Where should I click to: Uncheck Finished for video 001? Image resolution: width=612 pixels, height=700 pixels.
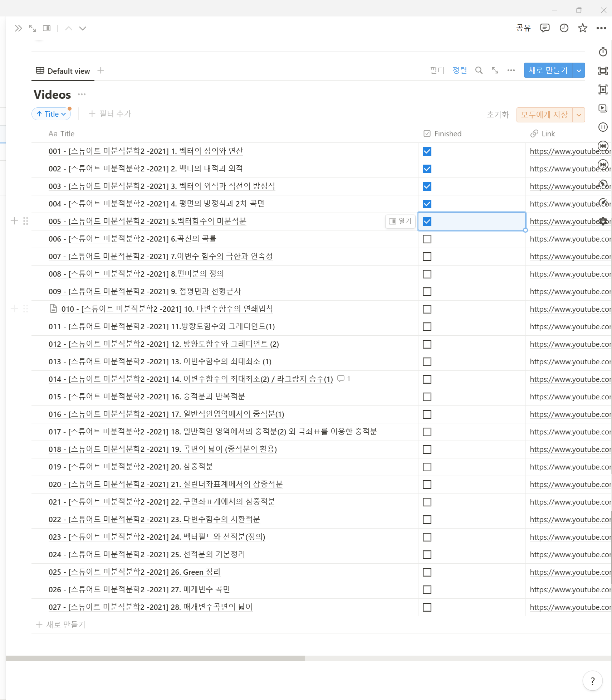pyautogui.click(x=427, y=151)
